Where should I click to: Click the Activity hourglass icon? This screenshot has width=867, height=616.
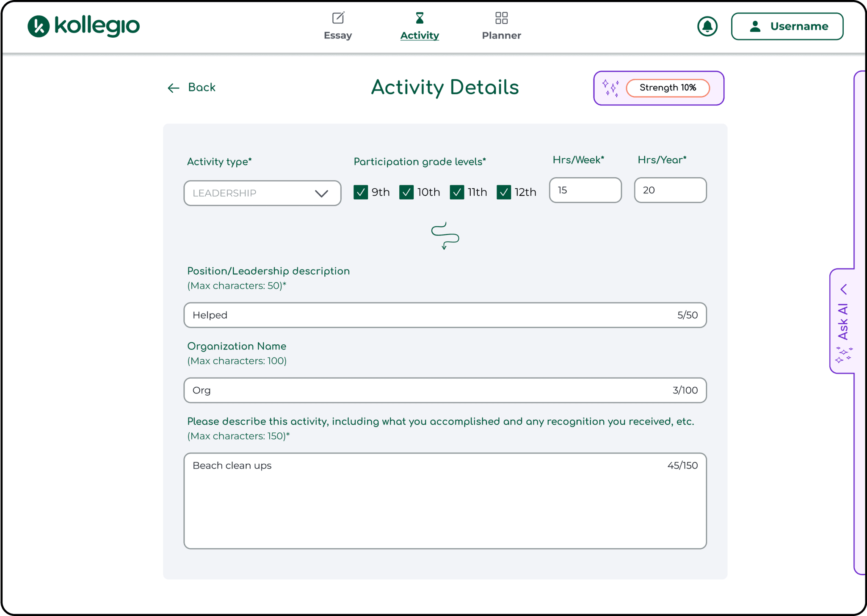pyautogui.click(x=419, y=18)
